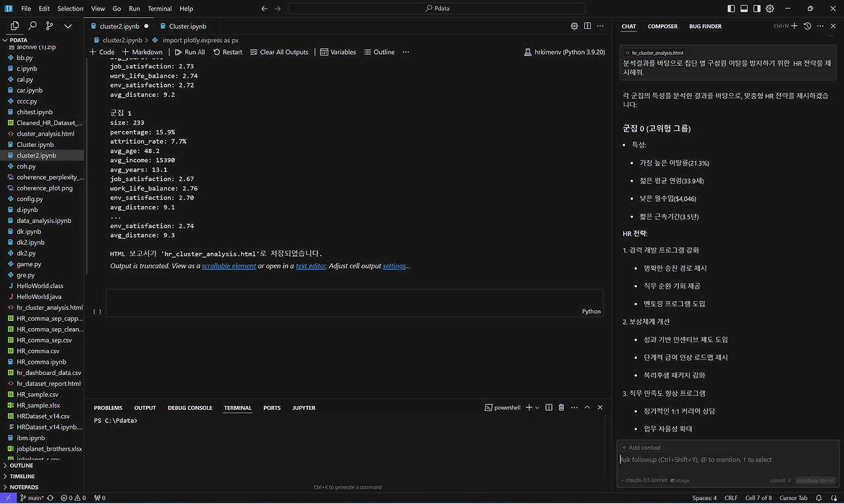Open the Selection menu
The height and width of the screenshot is (504, 844).
[x=70, y=9]
